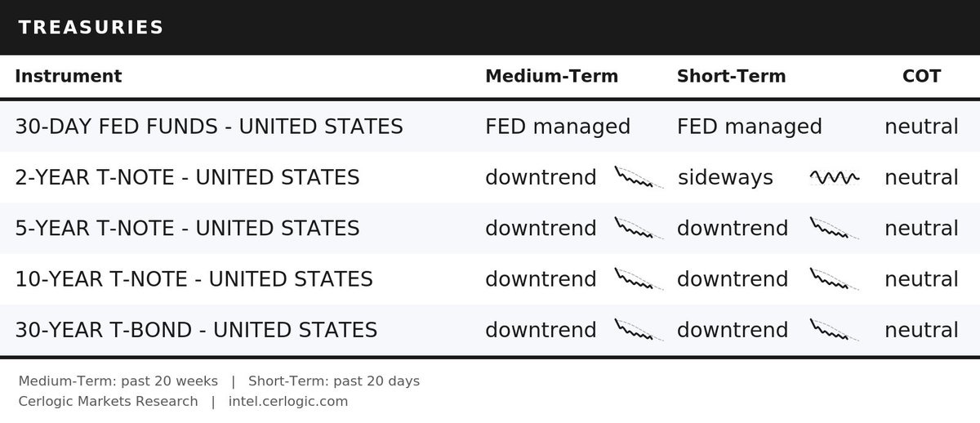Viewport: 980px width, 423px height.
Task: Click the 10-Year T-Note short-term downtrend sparkline
Action: (x=834, y=278)
